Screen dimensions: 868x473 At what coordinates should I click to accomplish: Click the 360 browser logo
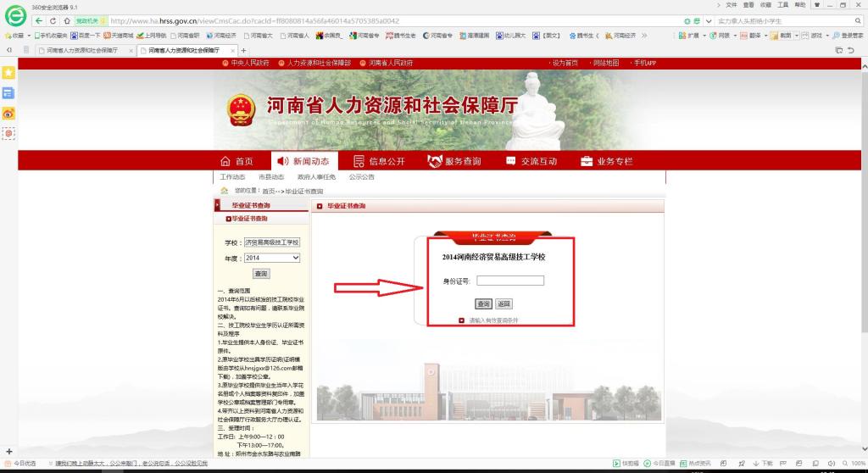click(15, 15)
